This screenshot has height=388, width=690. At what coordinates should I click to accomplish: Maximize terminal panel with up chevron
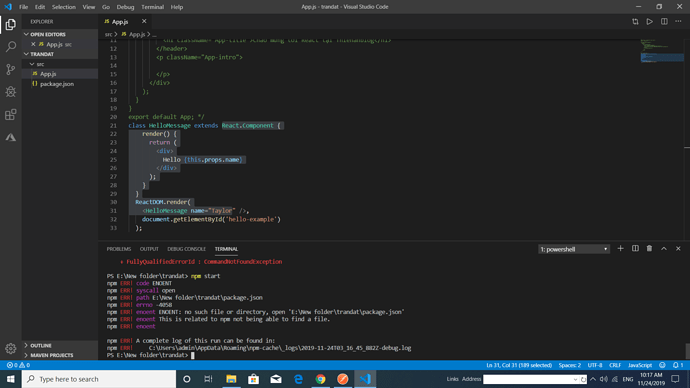pyautogui.click(x=664, y=249)
